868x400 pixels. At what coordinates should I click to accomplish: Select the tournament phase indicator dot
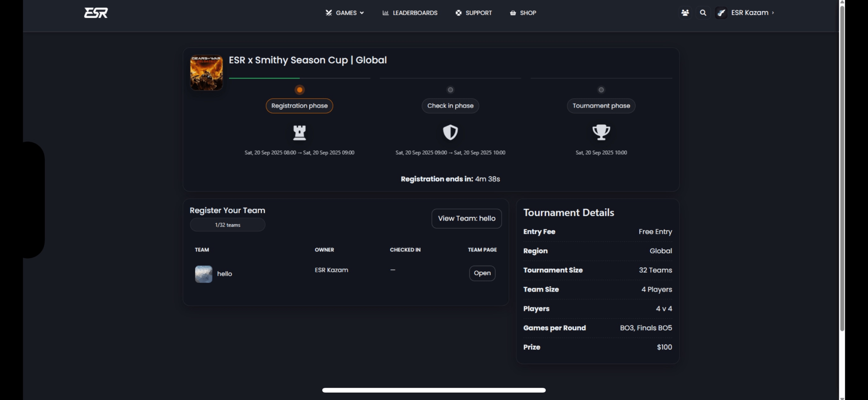[x=601, y=90]
